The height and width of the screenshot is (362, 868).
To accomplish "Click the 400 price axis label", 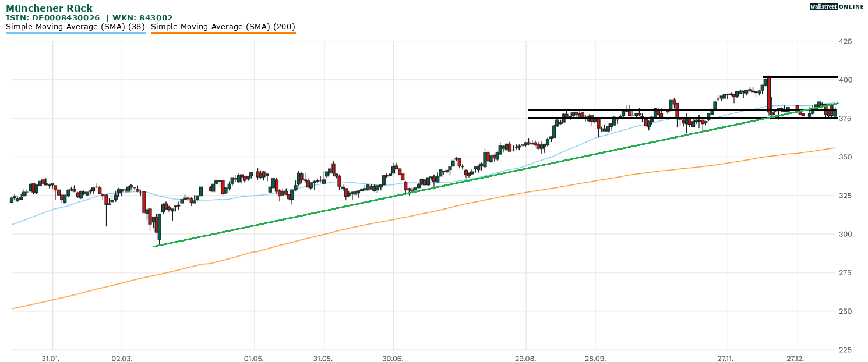I will pyautogui.click(x=845, y=80).
